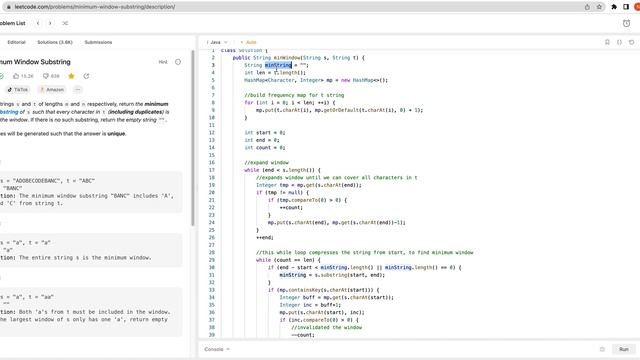
Task: Toggle the browser side panel icon
Action: 626,7
